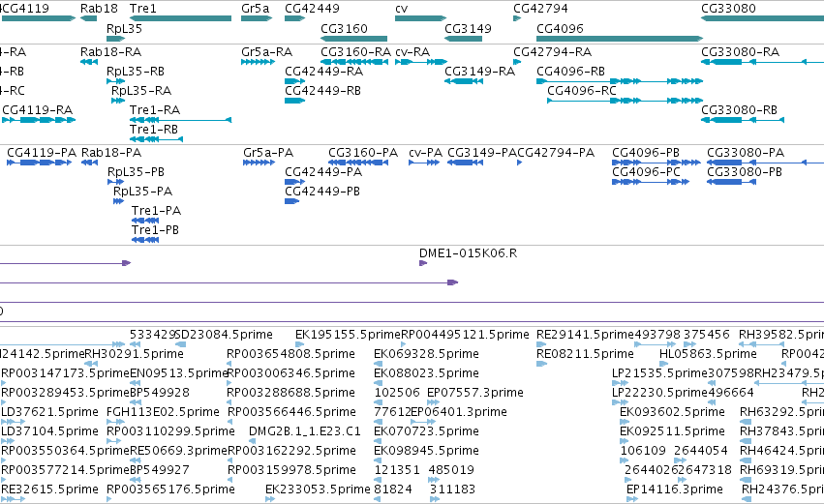The width and height of the screenshot is (824, 504).
Task: Click the RpL35-RB transcript label
Action: click(136, 72)
